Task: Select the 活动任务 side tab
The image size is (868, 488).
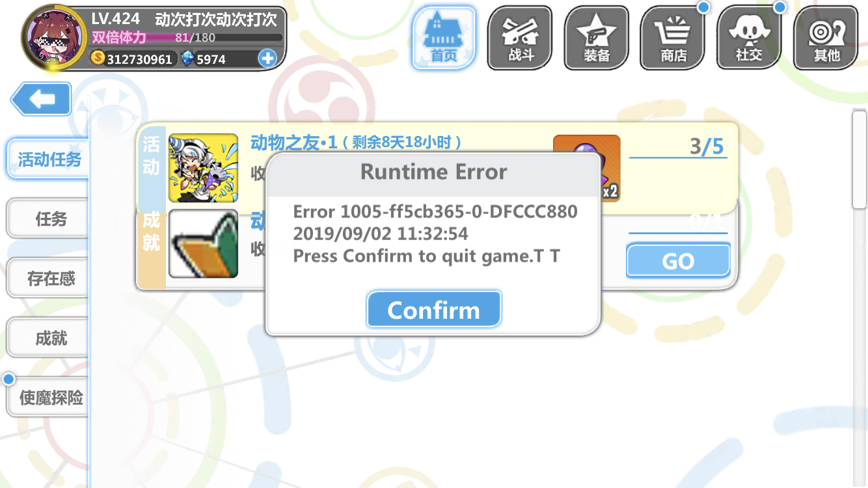Action: pyautogui.click(x=48, y=159)
